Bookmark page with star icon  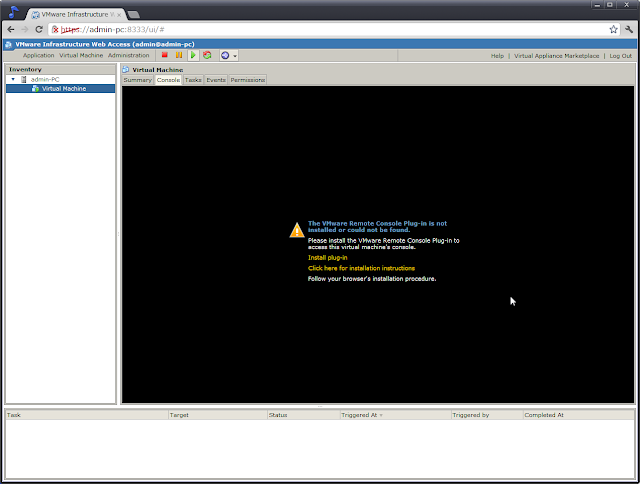pos(613,29)
